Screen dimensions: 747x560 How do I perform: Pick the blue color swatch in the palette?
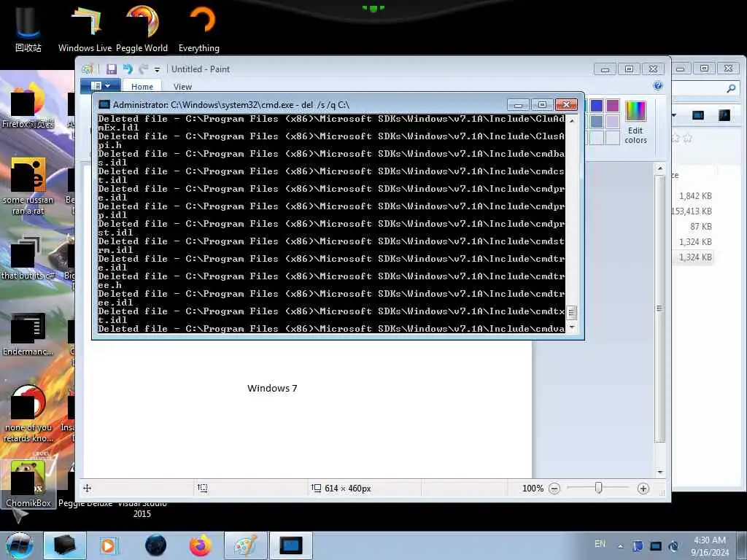point(597,106)
